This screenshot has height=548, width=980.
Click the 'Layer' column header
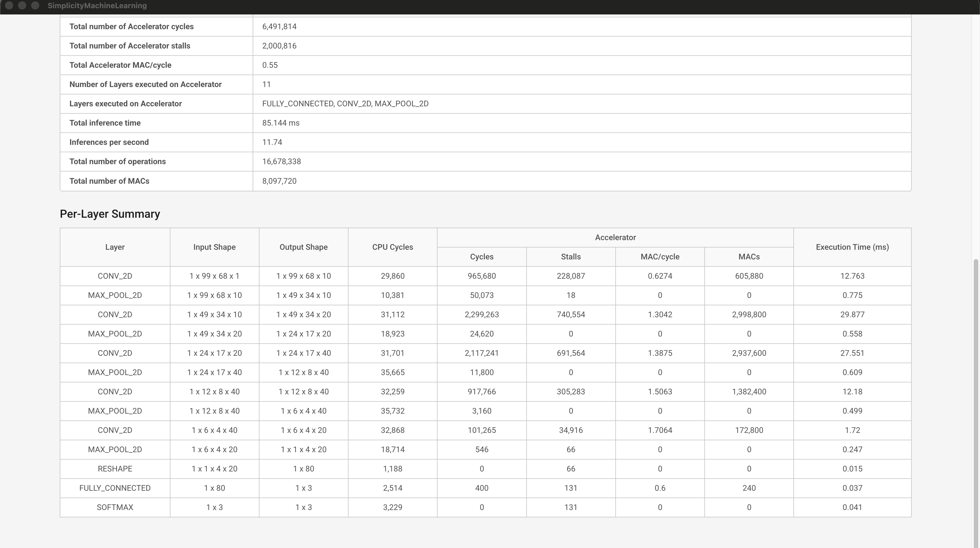(115, 247)
